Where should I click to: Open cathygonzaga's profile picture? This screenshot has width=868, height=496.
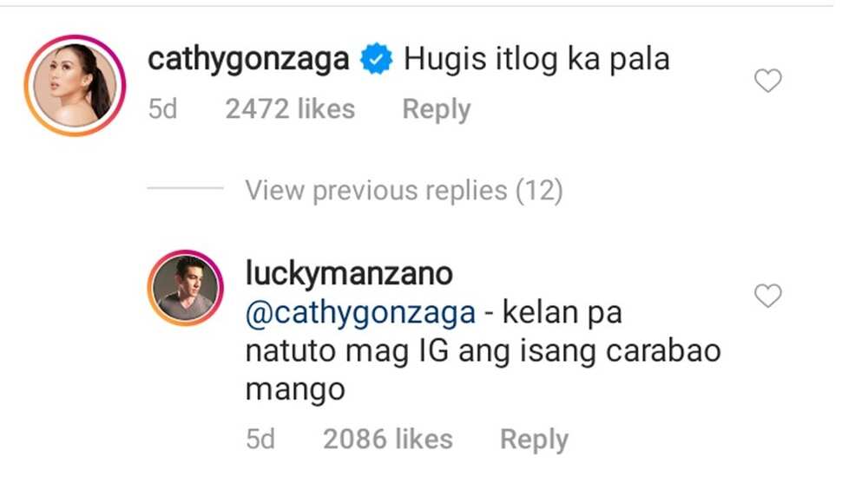pos(75,85)
